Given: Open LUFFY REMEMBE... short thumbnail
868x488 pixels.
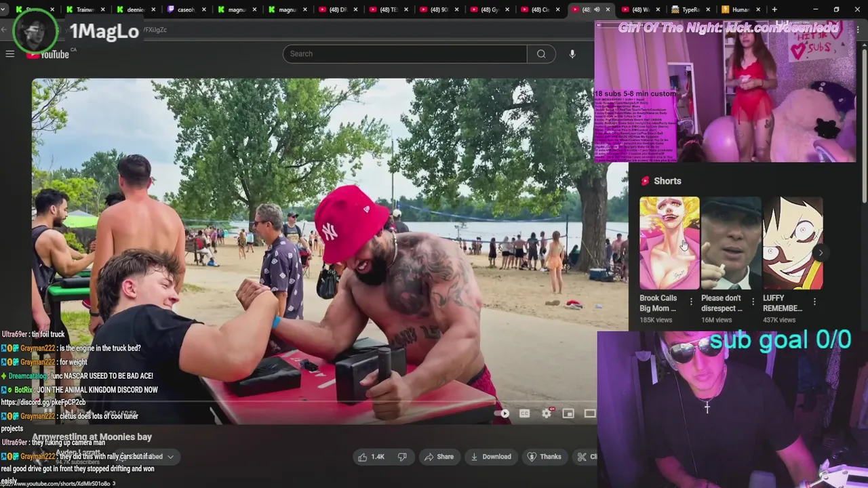Looking at the screenshot, I should [793, 243].
